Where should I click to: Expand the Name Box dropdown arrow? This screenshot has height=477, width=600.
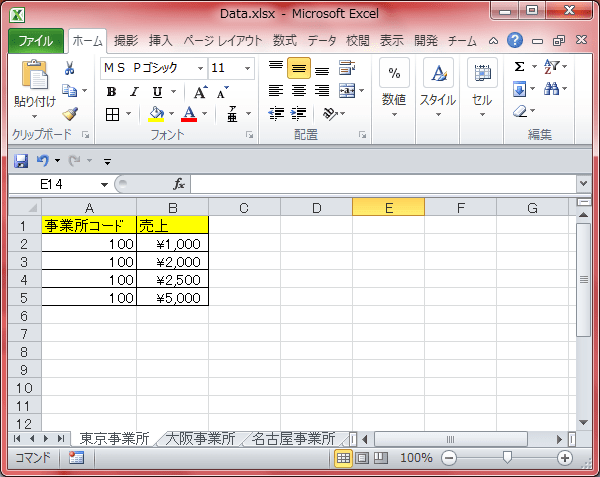pos(104,185)
